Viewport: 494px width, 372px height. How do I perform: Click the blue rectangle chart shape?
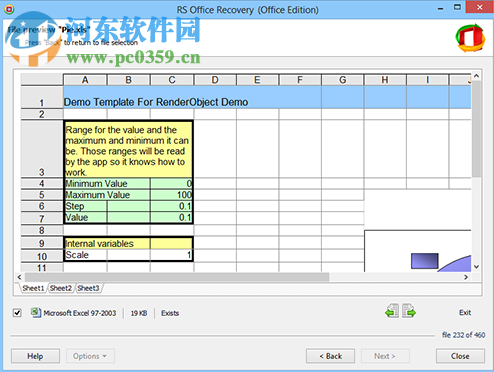click(425, 261)
